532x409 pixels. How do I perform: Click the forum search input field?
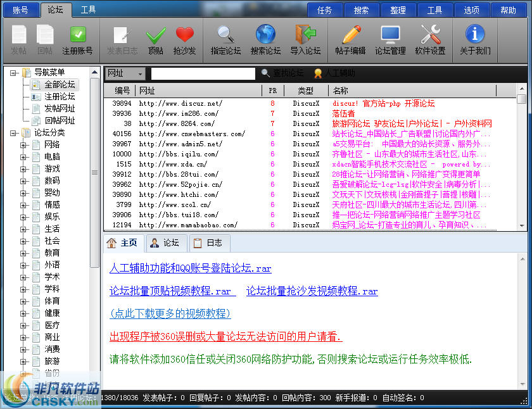pos(203,73)
